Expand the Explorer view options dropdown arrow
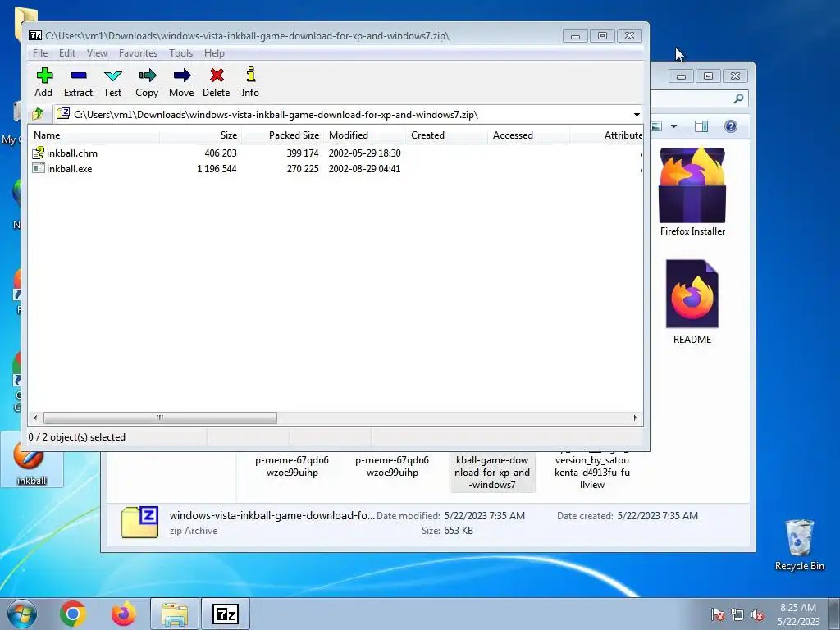 point(674,126)
